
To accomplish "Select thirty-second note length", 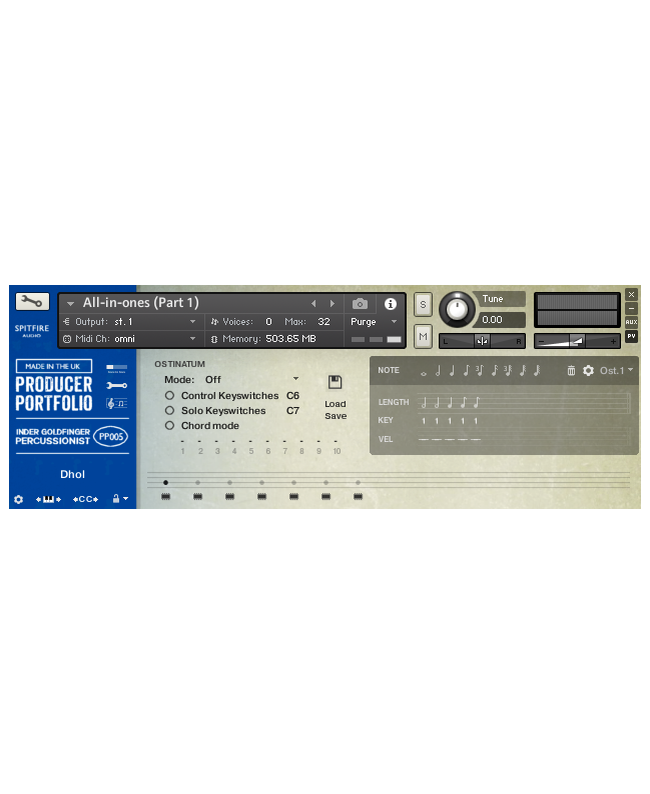I will point(523,371).
